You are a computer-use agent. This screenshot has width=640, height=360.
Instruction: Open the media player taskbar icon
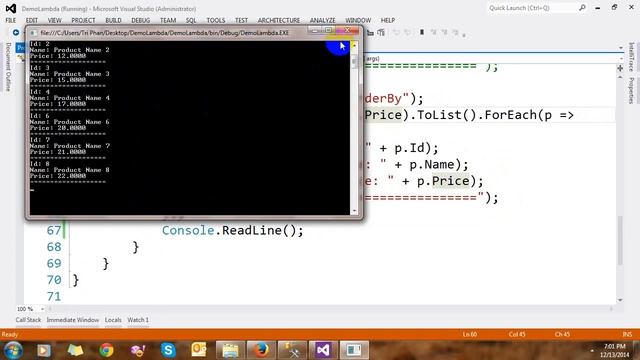click(x=44, y=350)
